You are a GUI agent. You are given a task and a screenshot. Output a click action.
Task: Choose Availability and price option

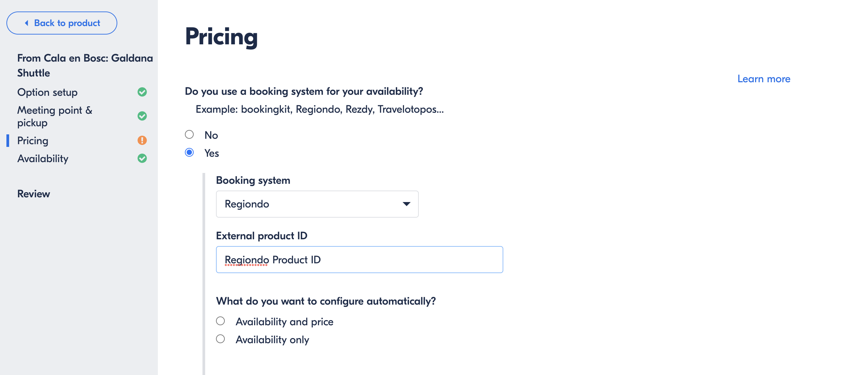220,321
